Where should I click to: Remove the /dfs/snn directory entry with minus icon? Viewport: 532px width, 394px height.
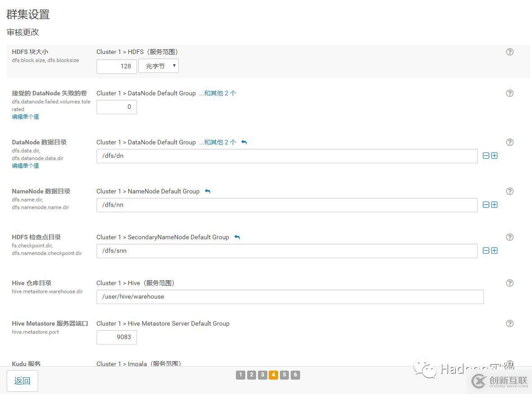coord(486,251)
